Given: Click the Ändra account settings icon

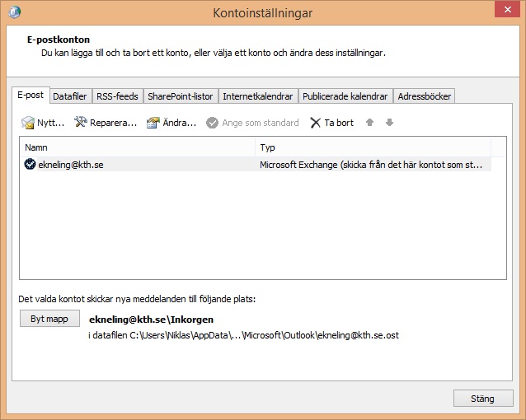Looking at the screenshot, I should click(x=153, y=123).
